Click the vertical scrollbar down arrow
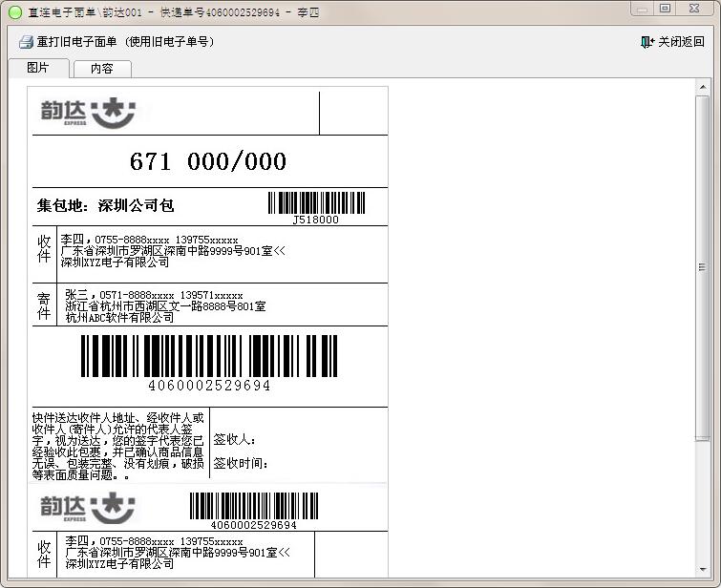Screen dimensions: 721x588 (x=705, y=569)
